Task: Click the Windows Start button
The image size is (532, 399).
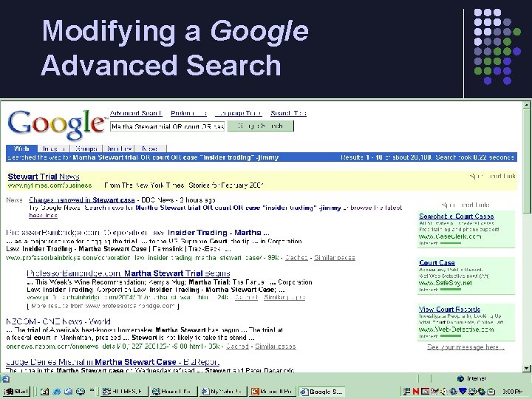Action: tap(16, 391)
